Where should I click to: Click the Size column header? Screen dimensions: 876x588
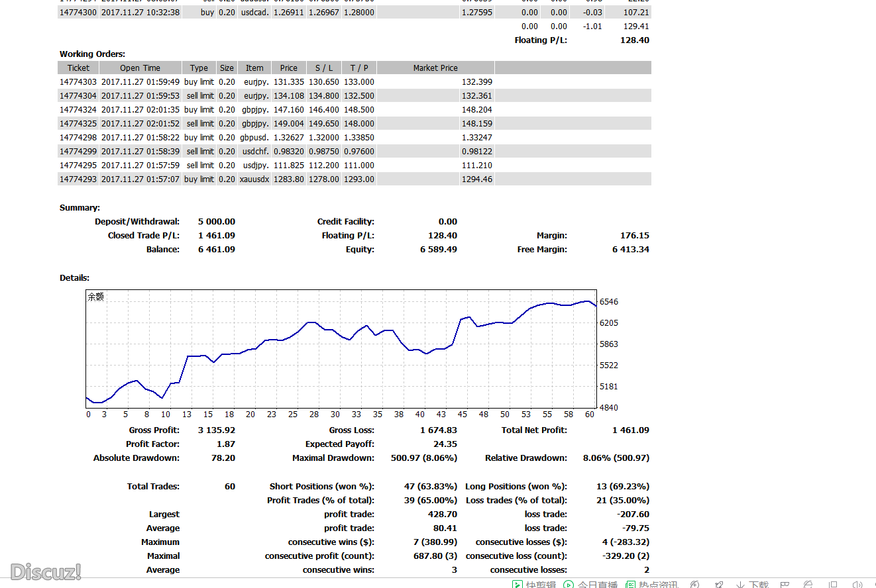[227, 68]
